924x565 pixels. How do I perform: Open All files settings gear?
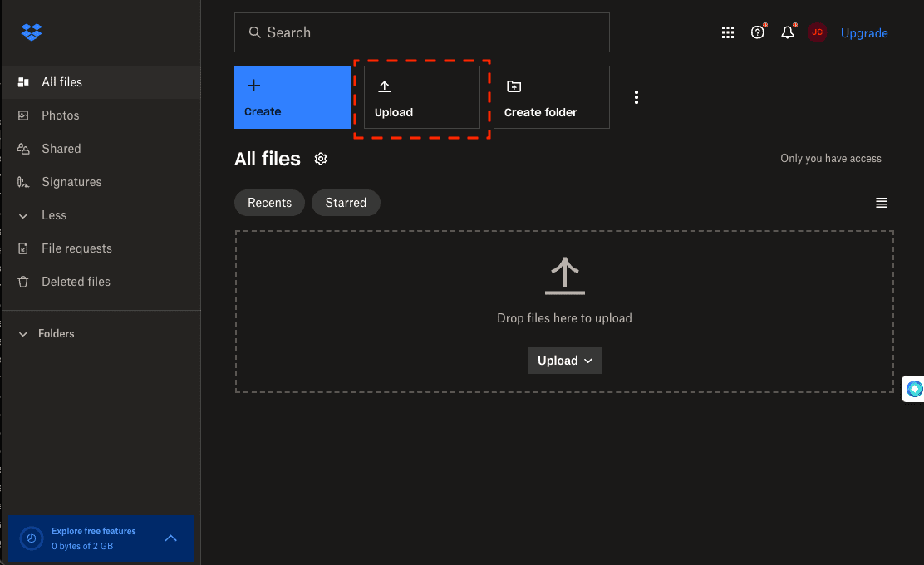point(321,159)
